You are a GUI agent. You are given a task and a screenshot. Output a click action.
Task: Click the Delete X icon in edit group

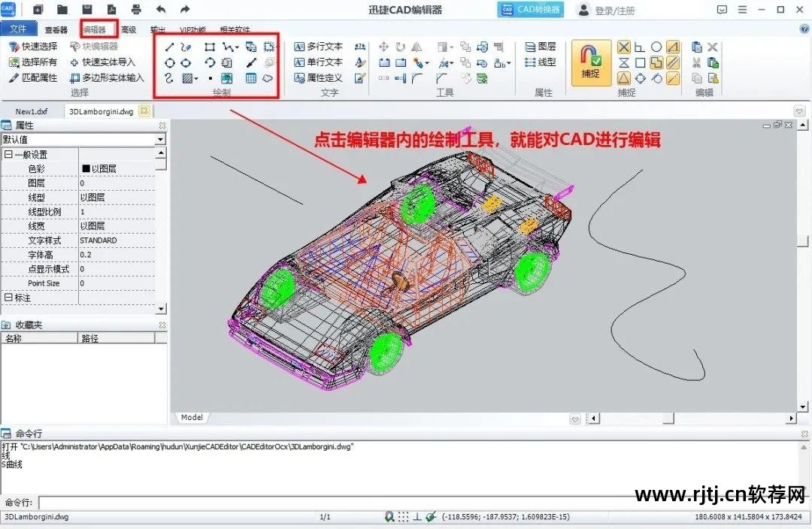point(713,47)
